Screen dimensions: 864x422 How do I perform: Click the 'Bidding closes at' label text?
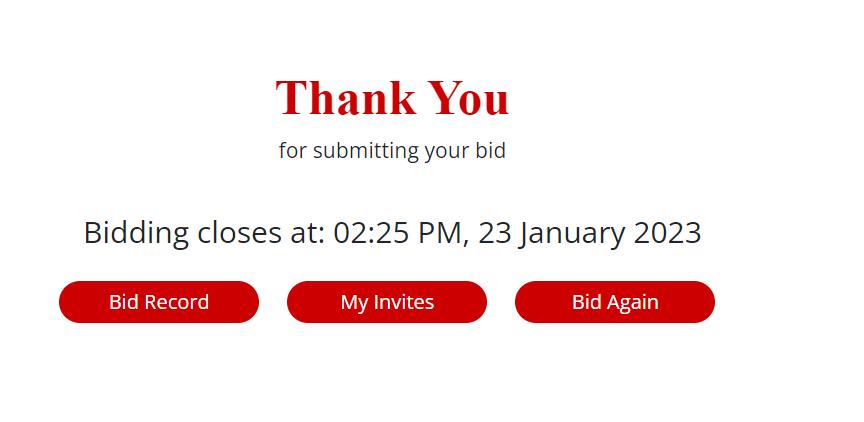pos(204,233)
